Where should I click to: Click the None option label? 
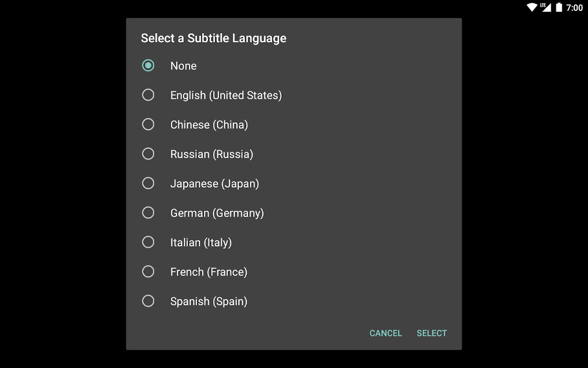pyautogui.click(x=183, y=66)
